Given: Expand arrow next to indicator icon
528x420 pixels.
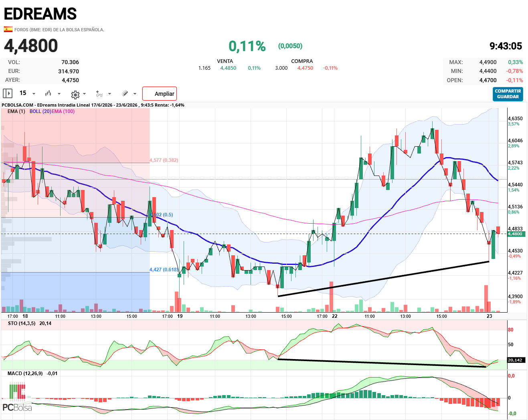Looking at the screenshot, I should [x=109, y=94].
